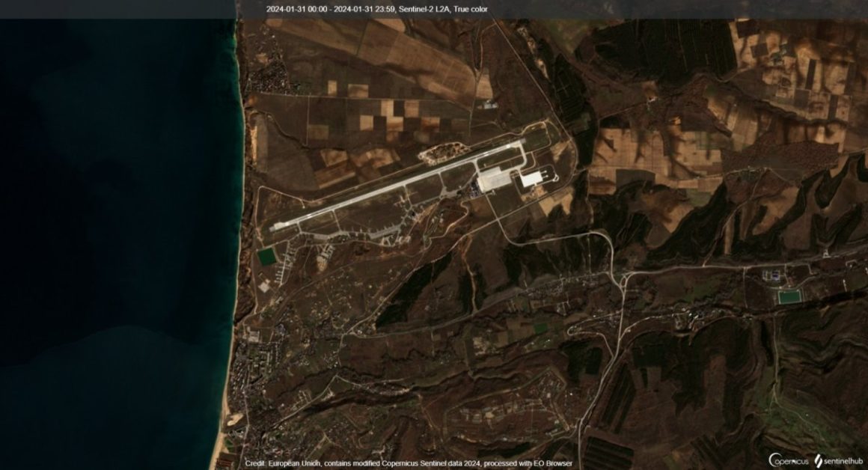This screenshot has height=470, width=868.
Task: Click the large white hangar roof at the airfield
Action: click(494, 180)
